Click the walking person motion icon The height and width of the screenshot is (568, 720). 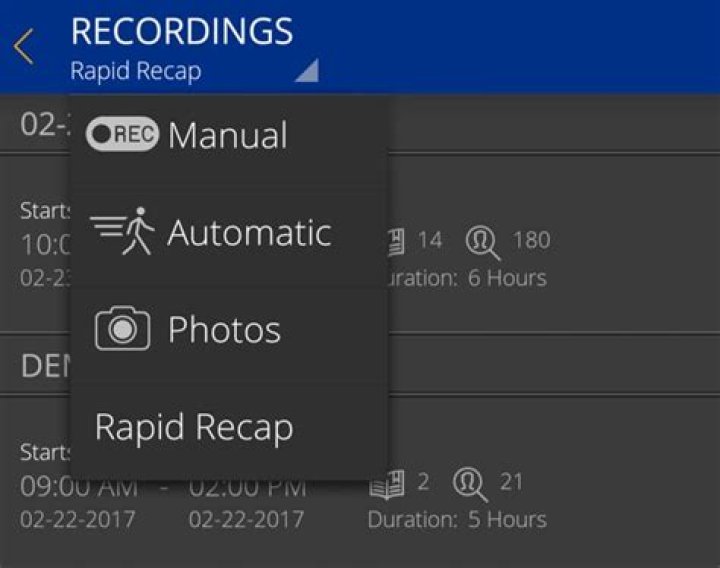tap(123, 231)
